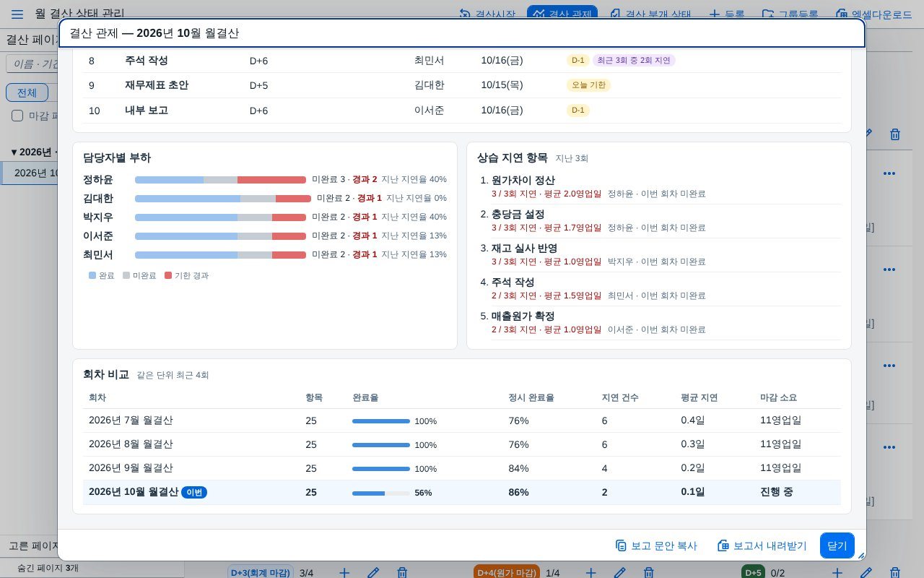Close the dialog with 닫기 button
Screen dimensions: 924x578
[837, 545]
